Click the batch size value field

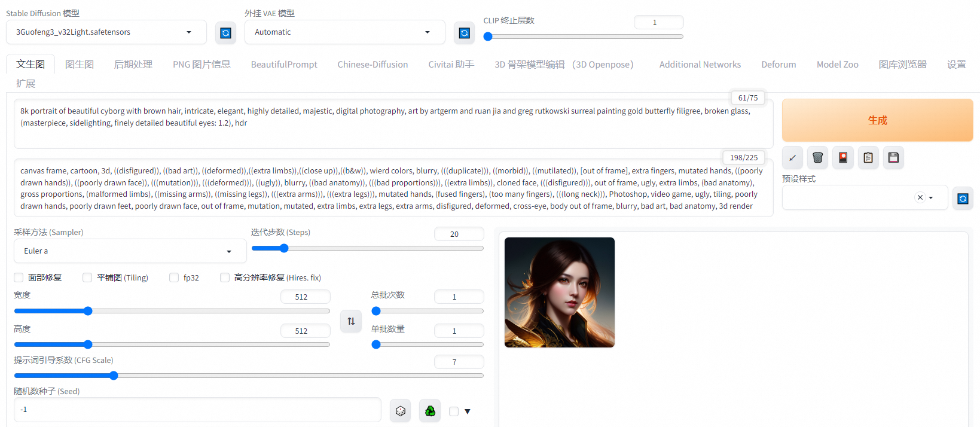(459, 331)
